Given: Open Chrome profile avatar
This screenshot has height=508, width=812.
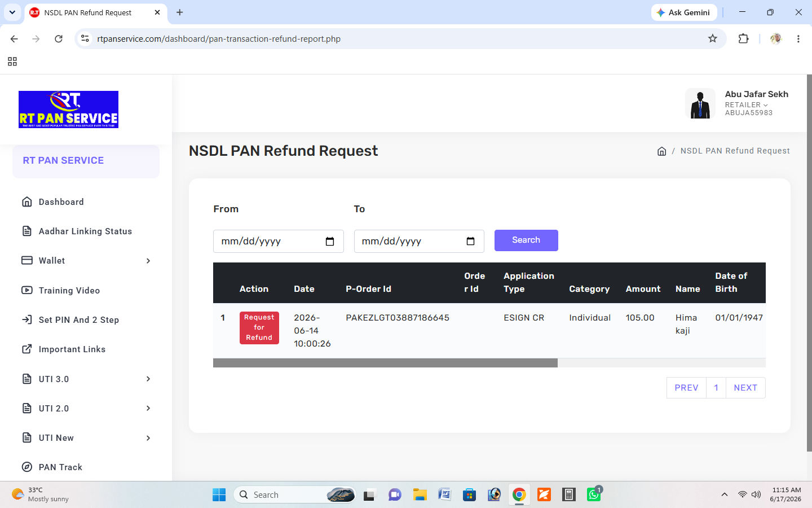Looking at the screenshot, I should point(776,38).
